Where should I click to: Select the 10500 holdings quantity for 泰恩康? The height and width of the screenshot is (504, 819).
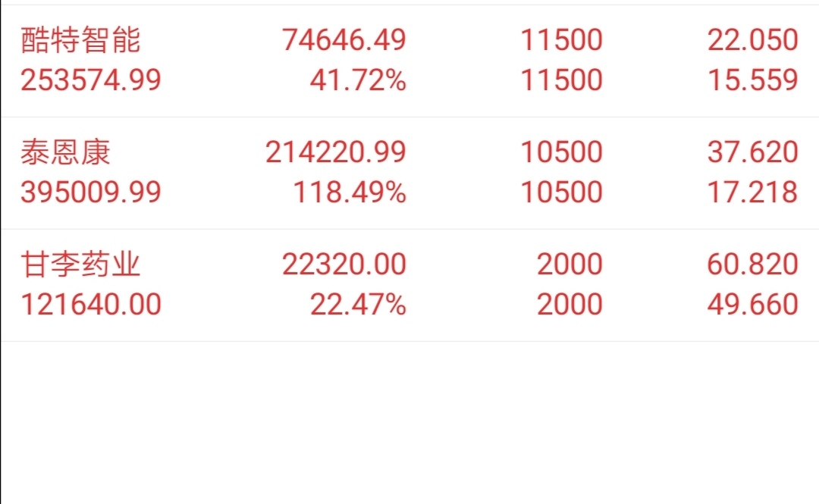562,152
